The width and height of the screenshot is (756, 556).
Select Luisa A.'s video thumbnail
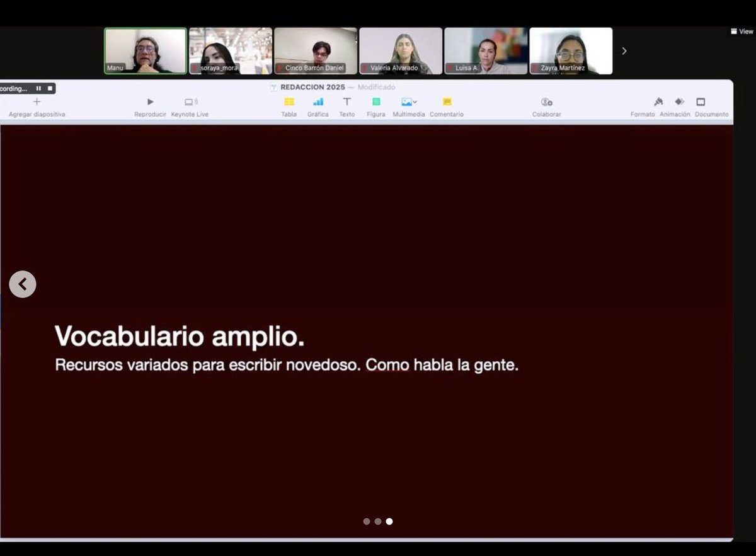[486, 51]
